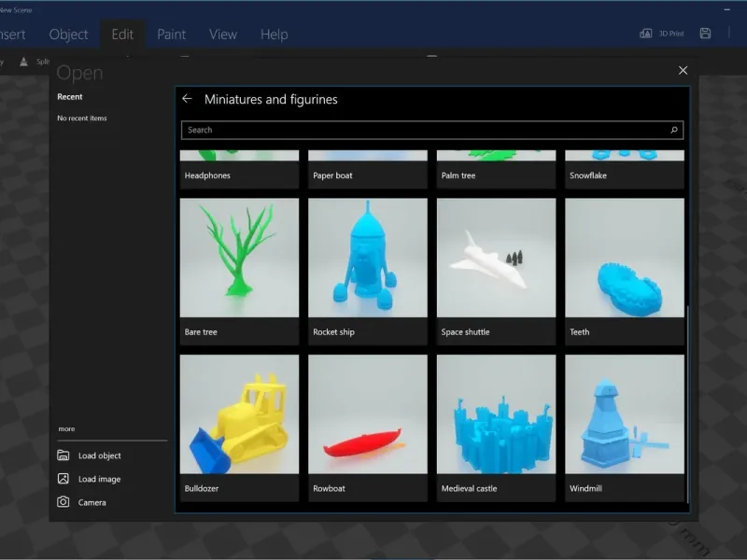Click the No recent items text
This screenshot has height=560, width=747.
pos(82,119)
